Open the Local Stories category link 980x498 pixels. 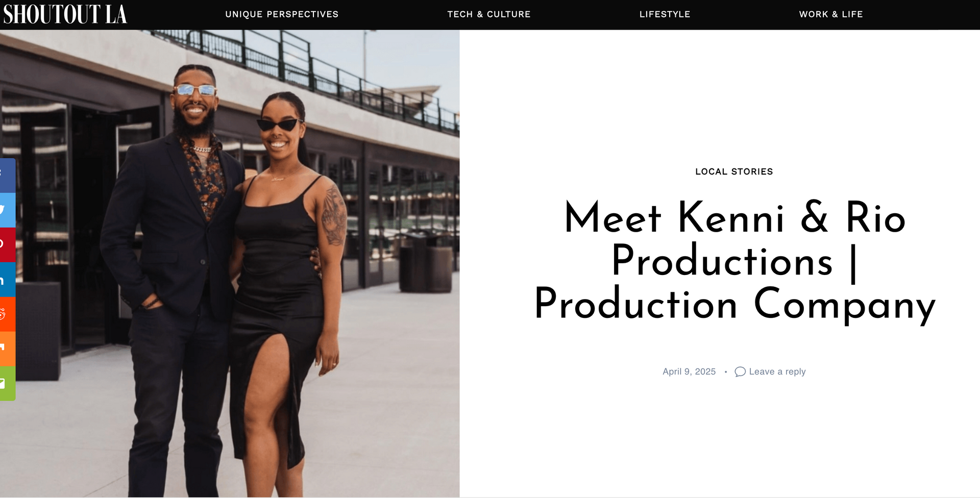pos(734,172)
